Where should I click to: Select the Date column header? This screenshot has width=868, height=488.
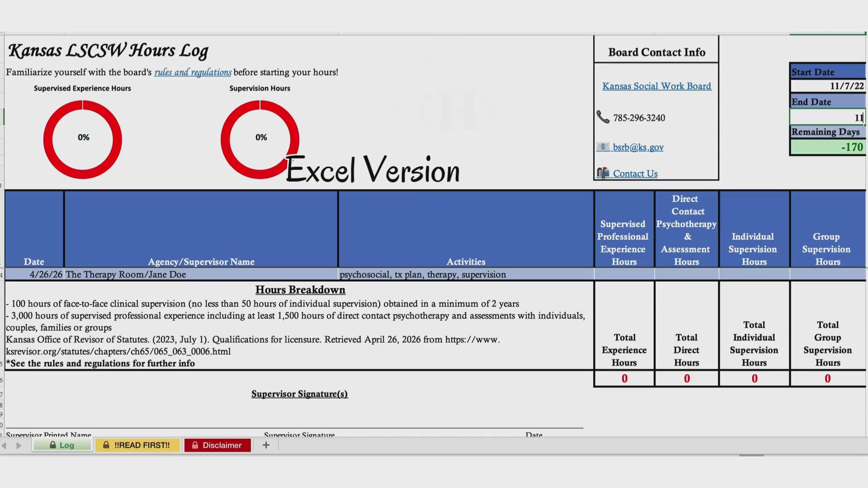tap(34, 229)
